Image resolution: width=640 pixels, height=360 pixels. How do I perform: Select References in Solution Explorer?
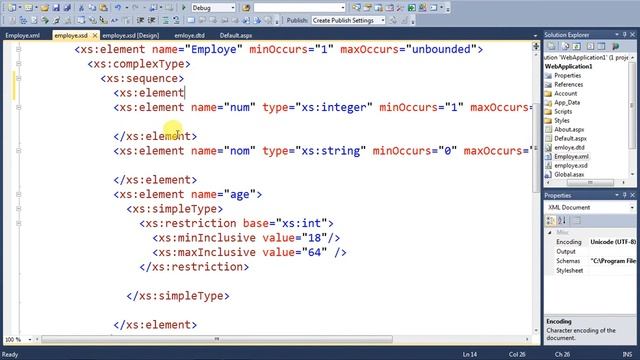568,84
